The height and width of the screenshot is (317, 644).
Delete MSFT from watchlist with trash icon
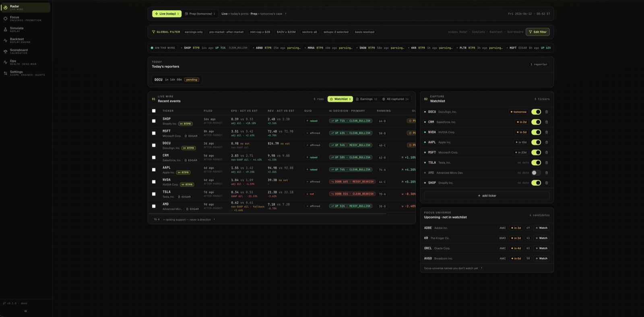(547, 152)
